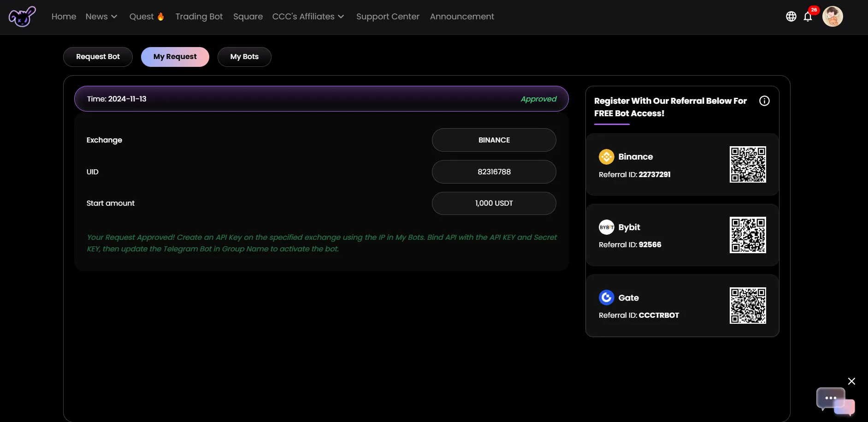This screenshot has width=868, height=422.
Task: Open the user profile avatar
Action: click(833, 17)
